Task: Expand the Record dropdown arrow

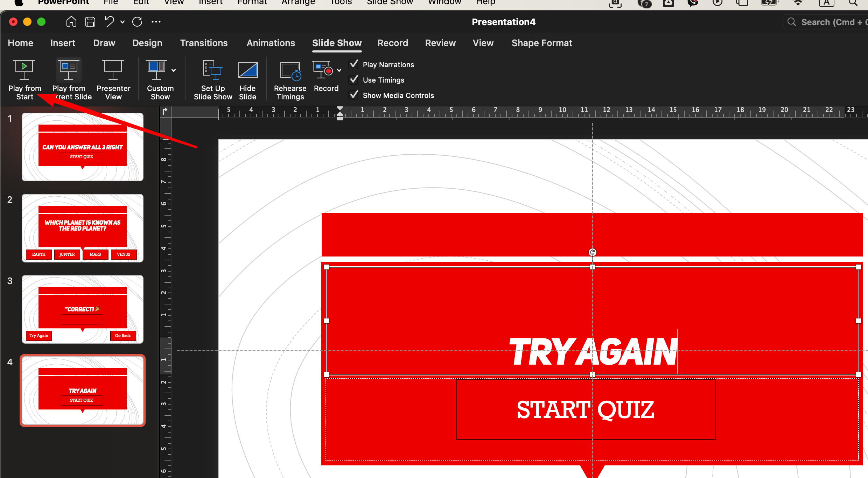Action: pos(339,70)
